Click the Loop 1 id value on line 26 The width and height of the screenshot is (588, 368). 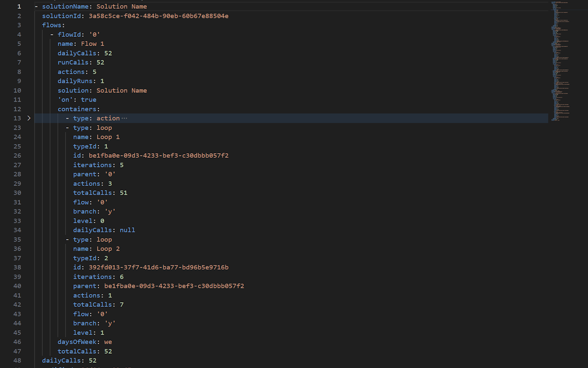tap(158, 155)
